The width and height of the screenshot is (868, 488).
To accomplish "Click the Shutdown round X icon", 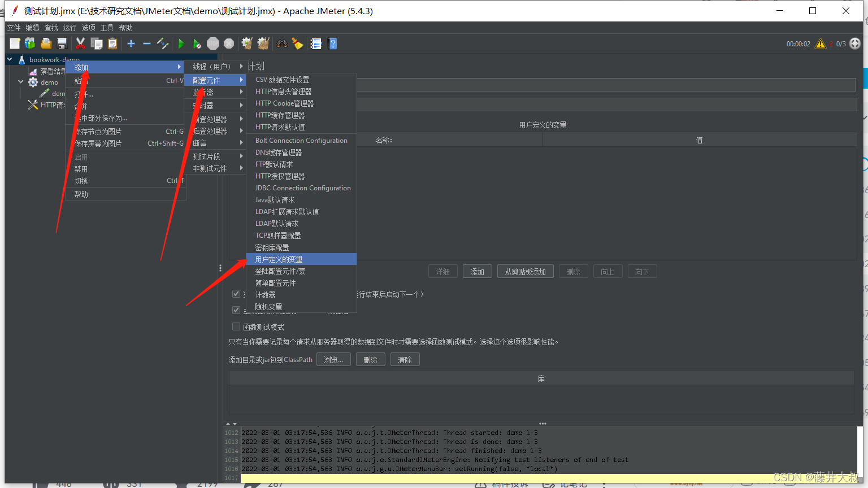I will tap(229, 43).
